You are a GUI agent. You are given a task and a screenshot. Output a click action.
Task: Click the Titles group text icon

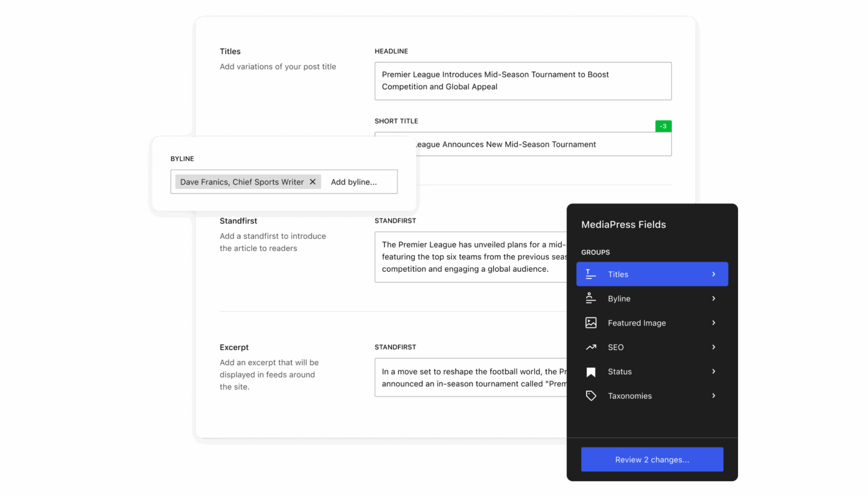click(590, 274)
